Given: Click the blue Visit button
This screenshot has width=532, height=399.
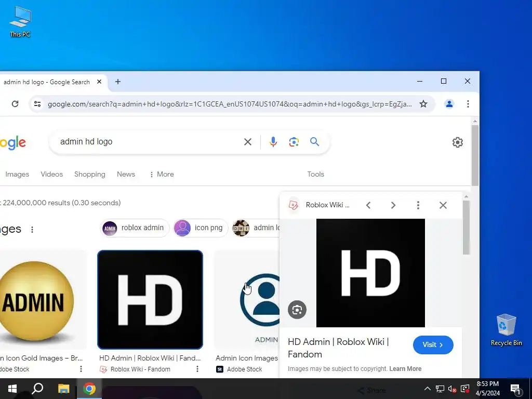Looking at the screenshot, I should point(433,345).
